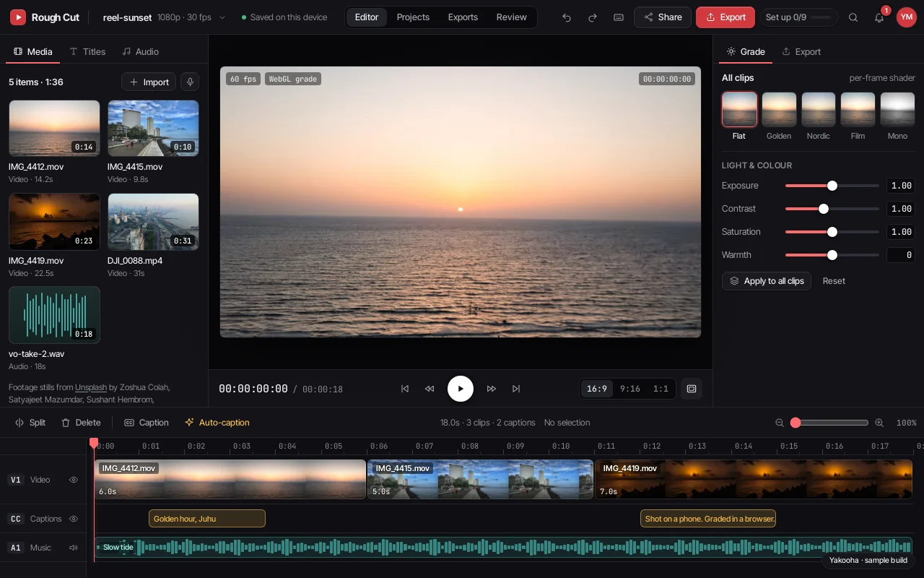Adjust the Exposure slider
This screenshot has width=924, height=578.
coord(832,186)
